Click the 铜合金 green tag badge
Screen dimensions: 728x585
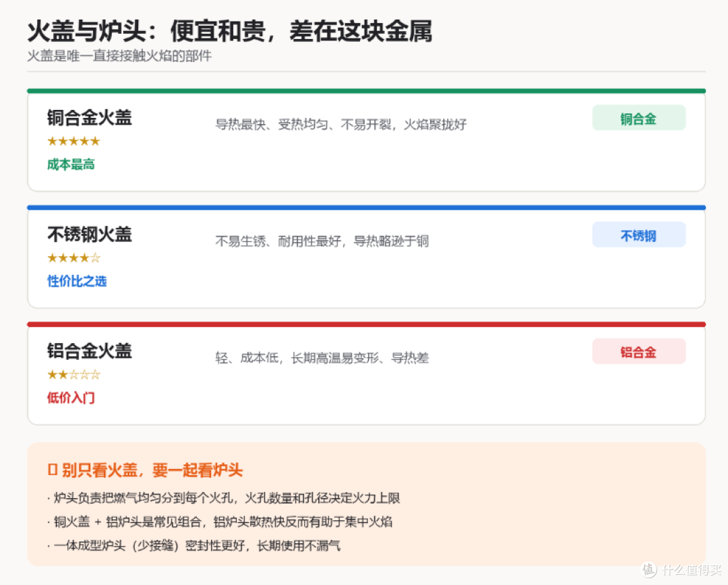coord(638,118)
